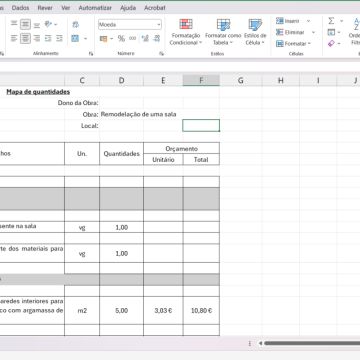Open the Dados ribbon tab
Viewport: 360px width, 360px height.
point(20,8)
